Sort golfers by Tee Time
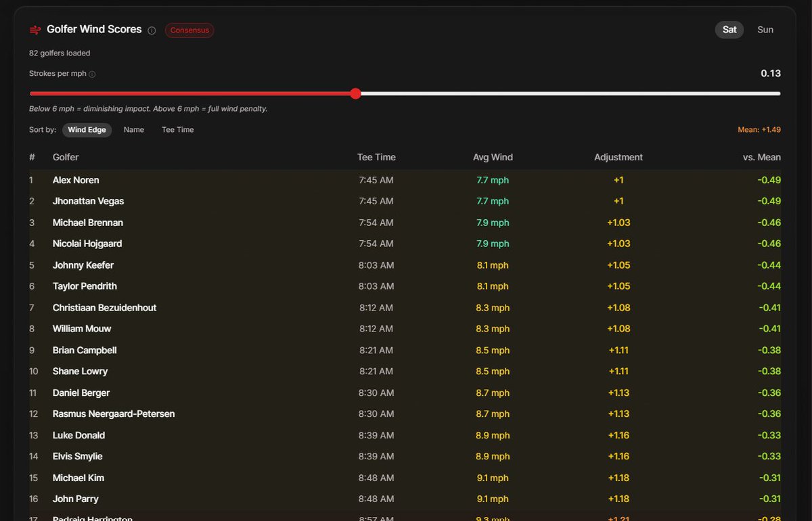Viewport: 812px width, 521px height. [x=178, y=130]
